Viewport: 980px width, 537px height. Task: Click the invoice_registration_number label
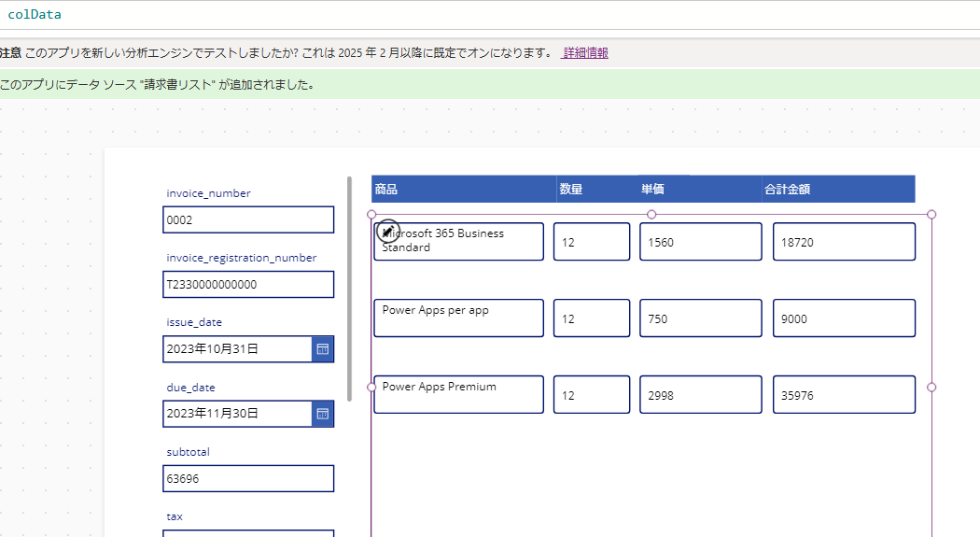[241, 258]
